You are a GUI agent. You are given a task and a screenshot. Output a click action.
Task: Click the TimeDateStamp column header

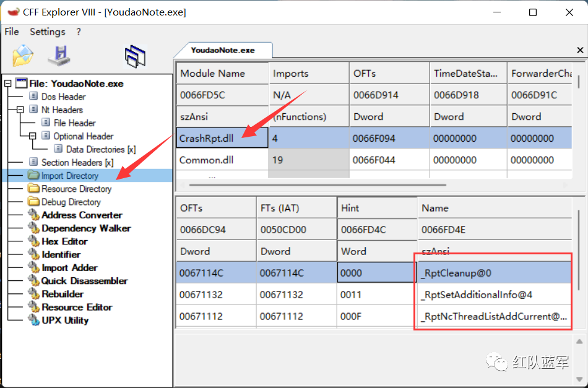pyautogui.click(x=468, y=73)
